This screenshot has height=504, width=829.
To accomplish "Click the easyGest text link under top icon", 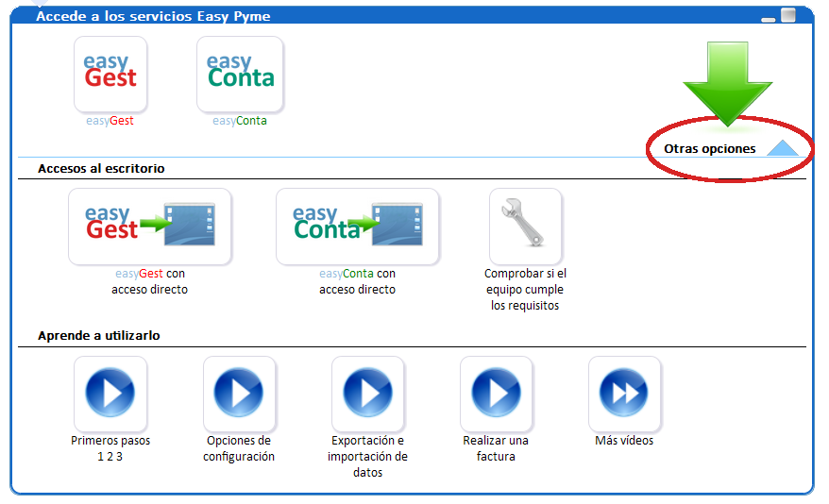I will tap(110, 121).
